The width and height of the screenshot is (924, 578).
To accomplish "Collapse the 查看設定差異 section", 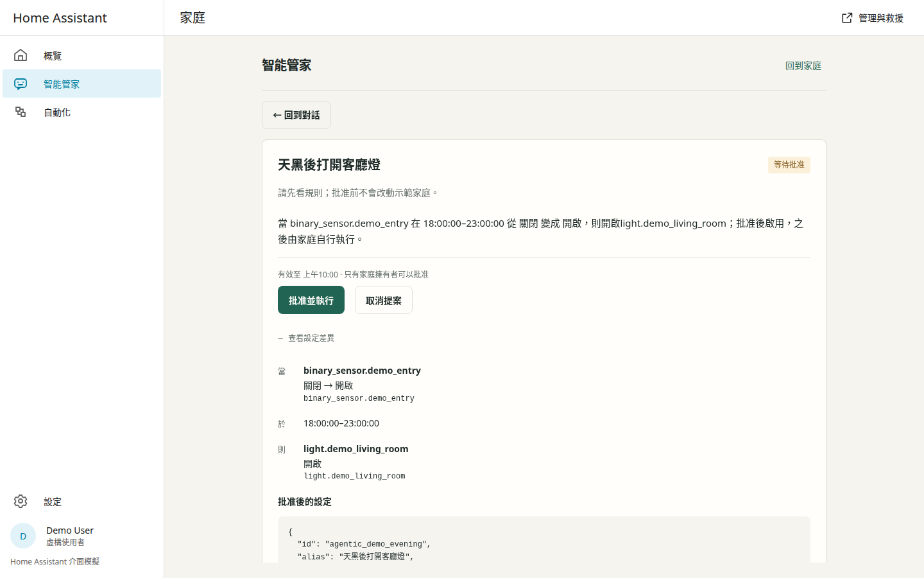I will tap(306, 338).
